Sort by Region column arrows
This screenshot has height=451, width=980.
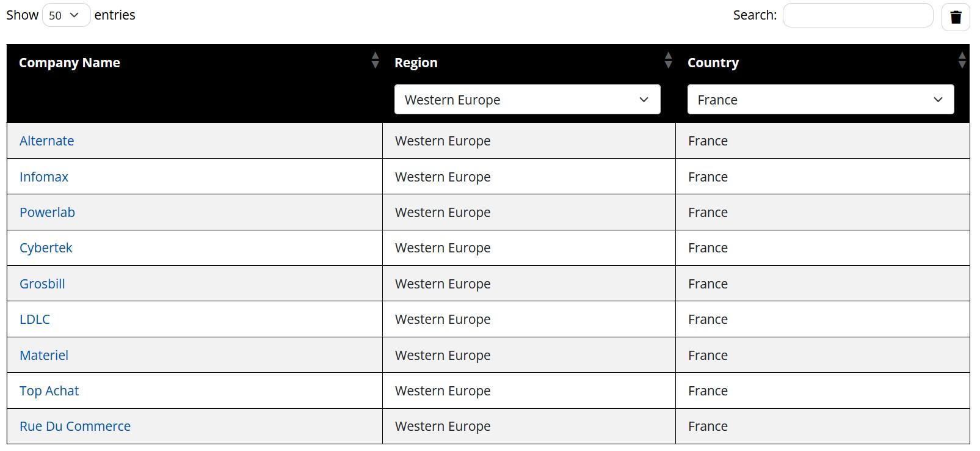tap(668, 61)
